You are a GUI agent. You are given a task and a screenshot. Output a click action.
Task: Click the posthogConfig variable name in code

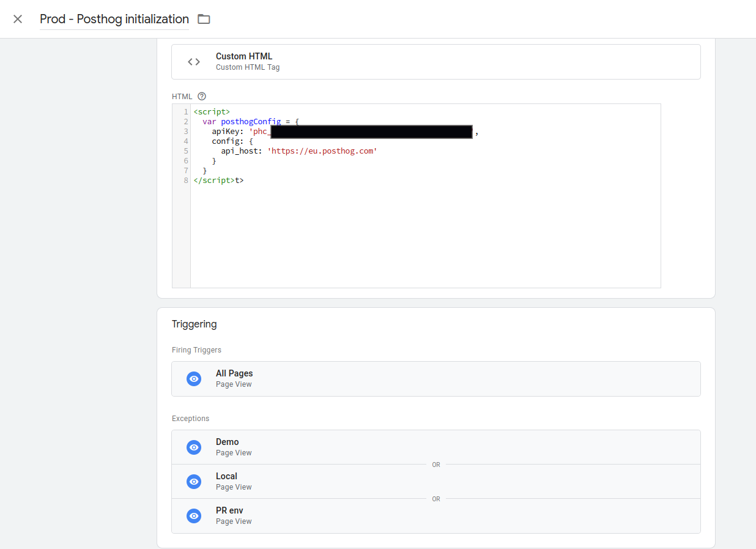click(x=251, y=122)
